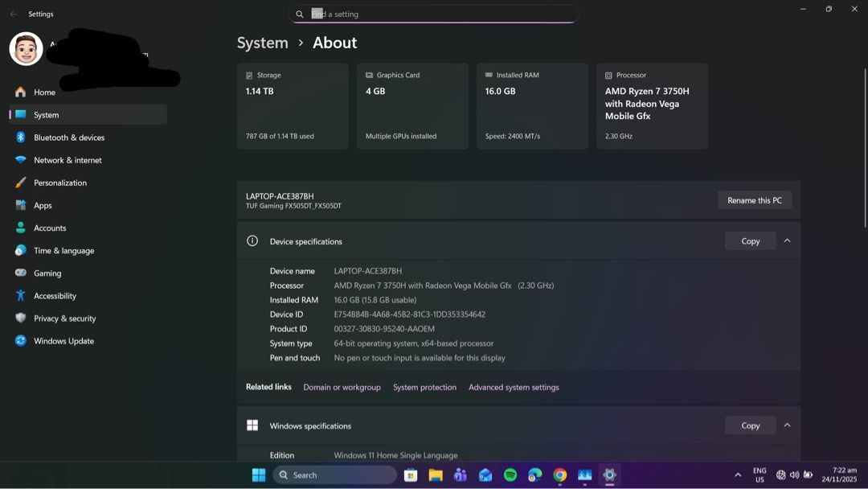The image size is (868, 489).
Task: Select System in the sidebar
Action: [x=88, y=115]
